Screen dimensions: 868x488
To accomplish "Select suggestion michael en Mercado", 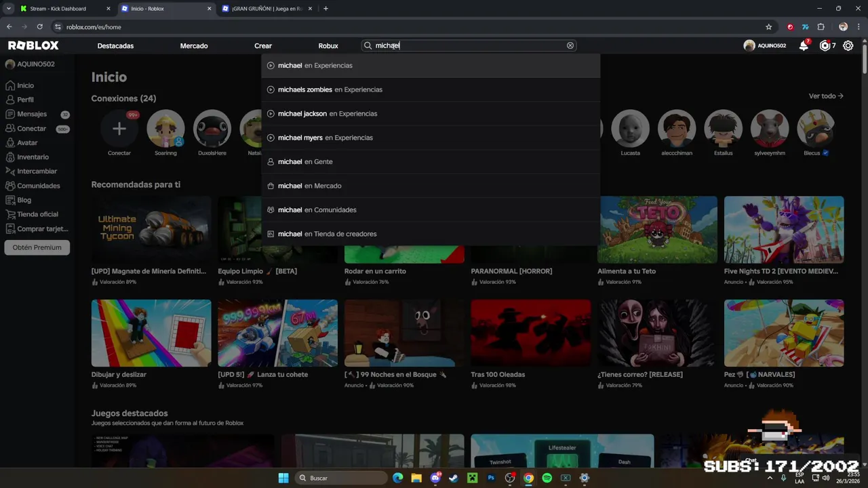I will coord(431,186).
